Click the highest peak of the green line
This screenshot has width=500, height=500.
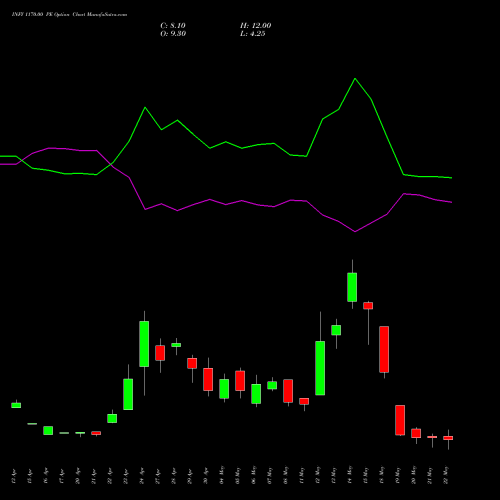pyautogui.click(x=355, y=79)
